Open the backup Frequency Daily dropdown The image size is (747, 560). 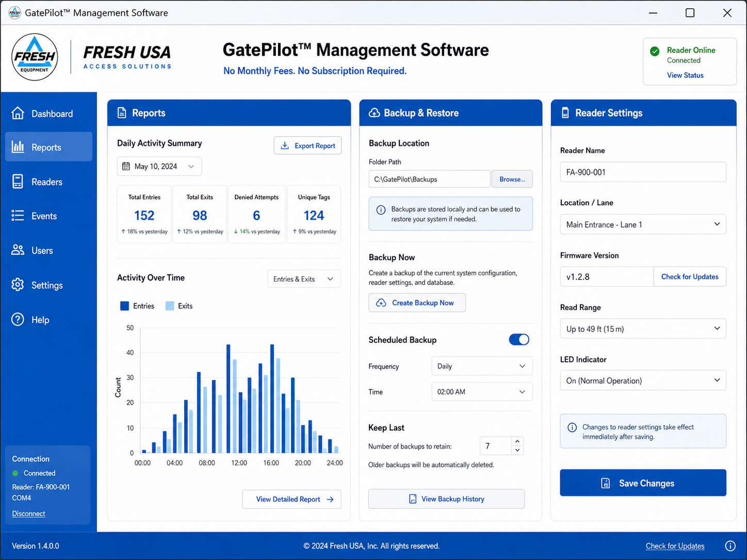[x=482, y=366]
